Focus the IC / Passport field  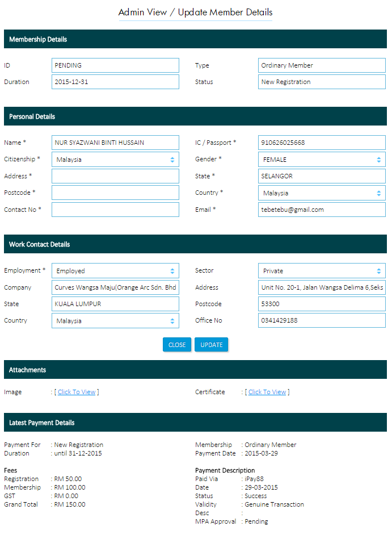click(x=322, y=143)
